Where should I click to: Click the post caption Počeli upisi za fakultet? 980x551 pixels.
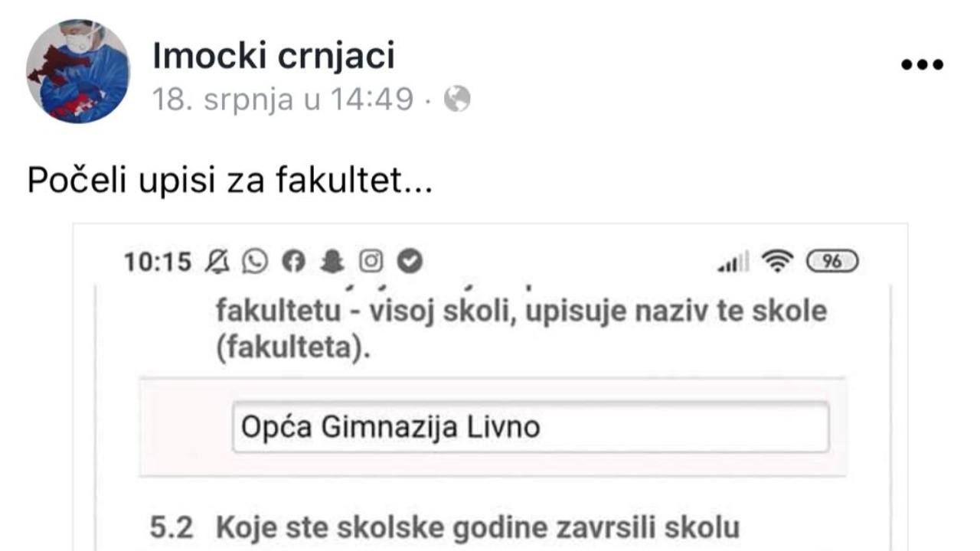click(230, 182)
